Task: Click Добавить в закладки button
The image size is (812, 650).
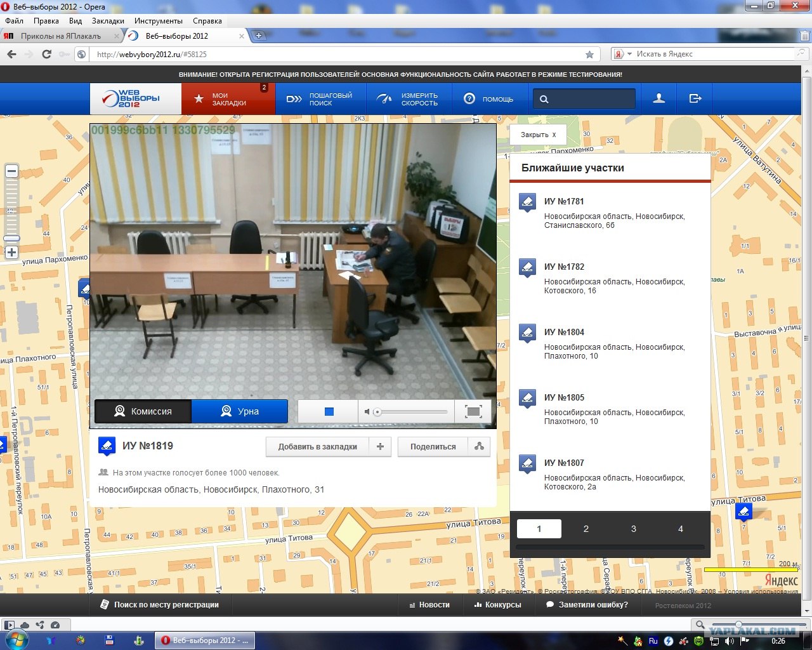Action: coord(317,446)
